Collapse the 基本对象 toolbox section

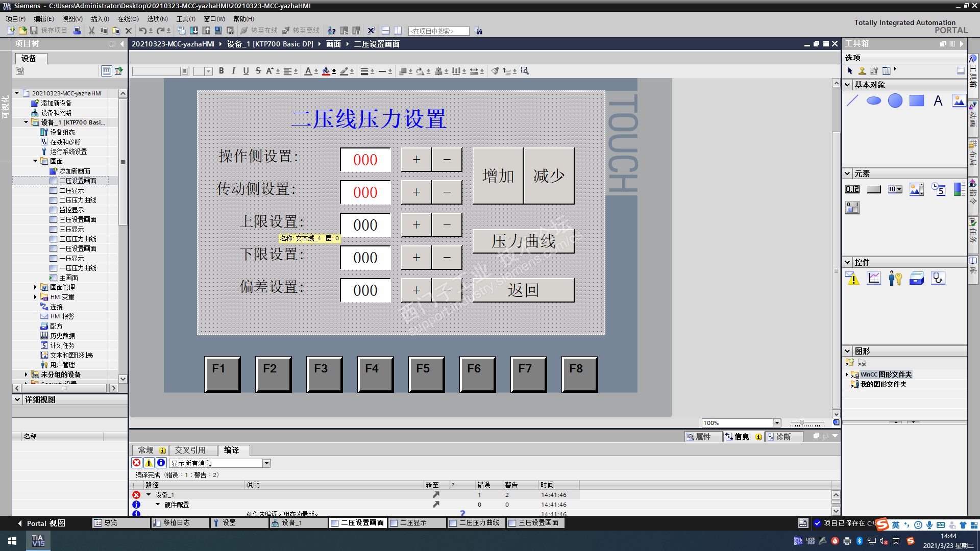[847, 85]
